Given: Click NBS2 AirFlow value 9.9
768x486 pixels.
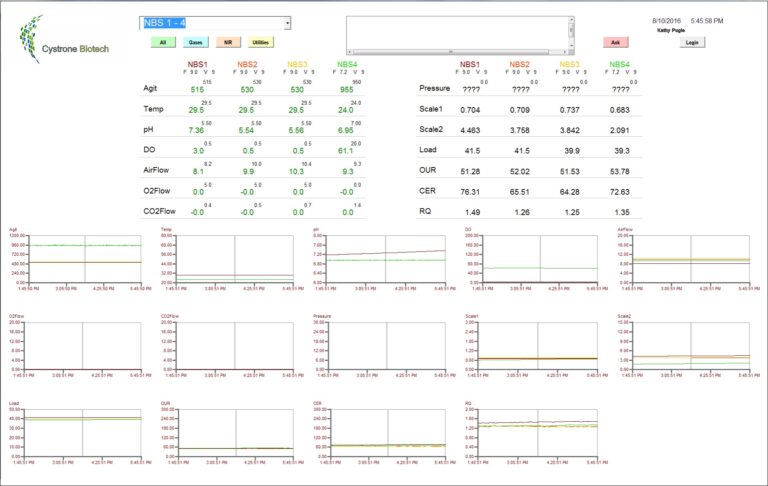Looking at the screenshot, I should pyautogui.click(x=248, y=171).
